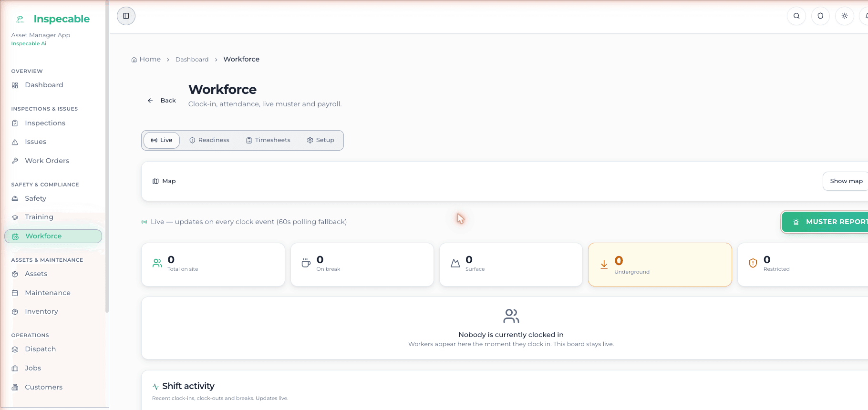This screenshot has width=868, height=410.
Task: Click the Customers building icon
Action: pyautogui.click(x=15, y=387)
